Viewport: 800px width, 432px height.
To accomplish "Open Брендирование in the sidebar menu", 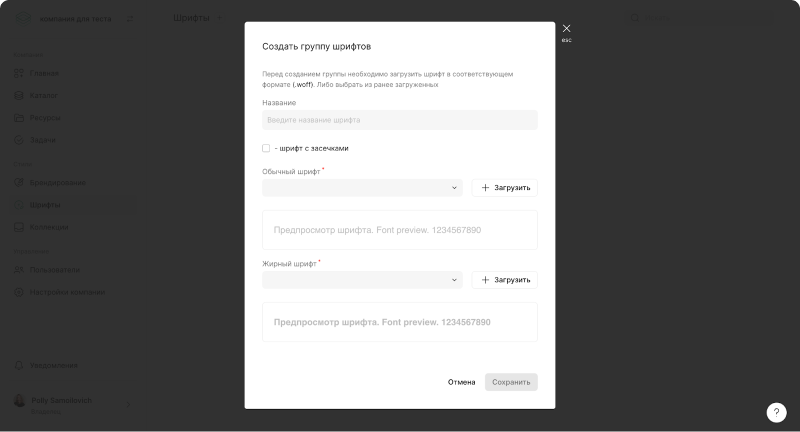I will click(x=57, y=183).
